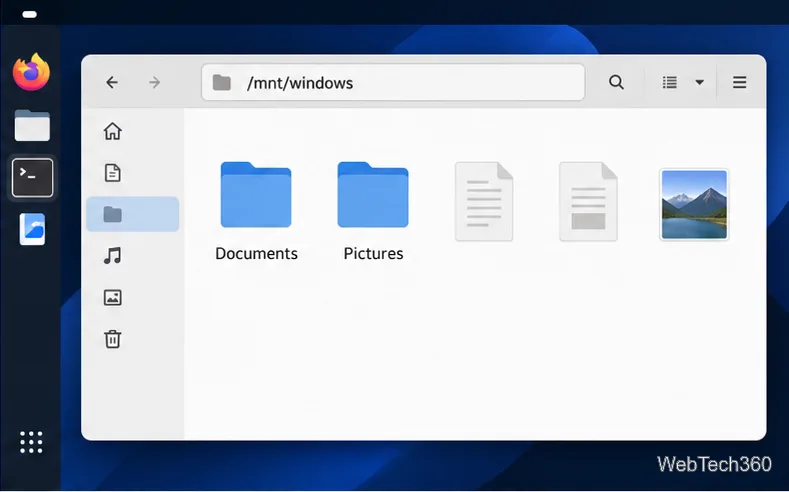Open Files app from the dock
The image size is (789, 492).
32,125
